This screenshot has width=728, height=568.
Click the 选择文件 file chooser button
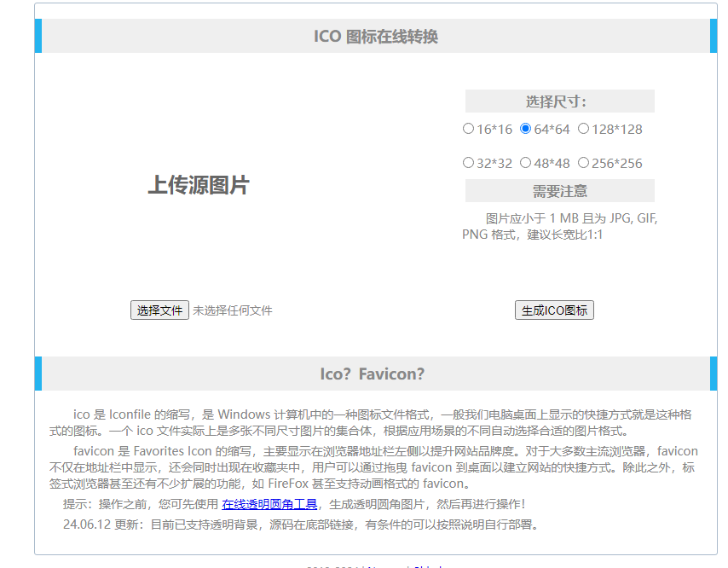tap(159, 310)
